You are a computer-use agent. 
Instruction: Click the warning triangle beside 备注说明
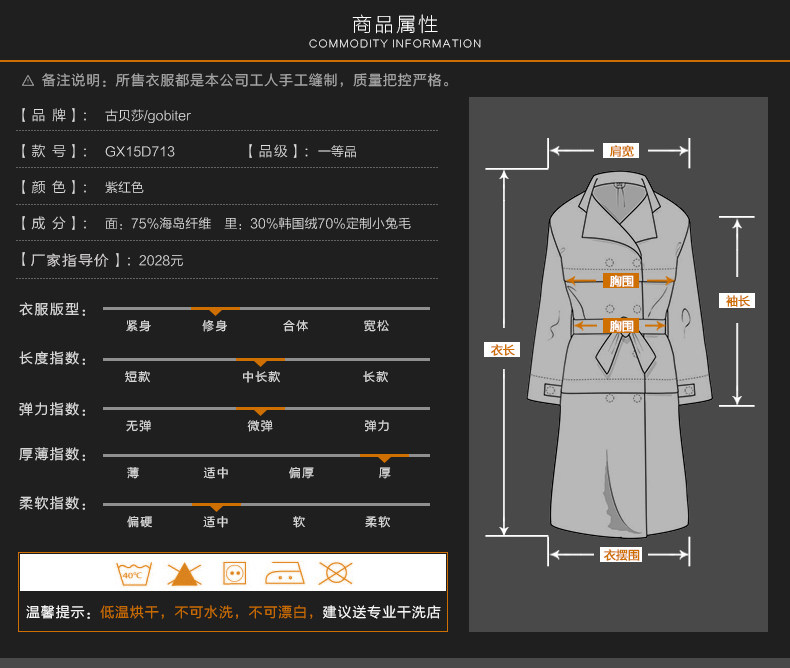pos(28,80)
